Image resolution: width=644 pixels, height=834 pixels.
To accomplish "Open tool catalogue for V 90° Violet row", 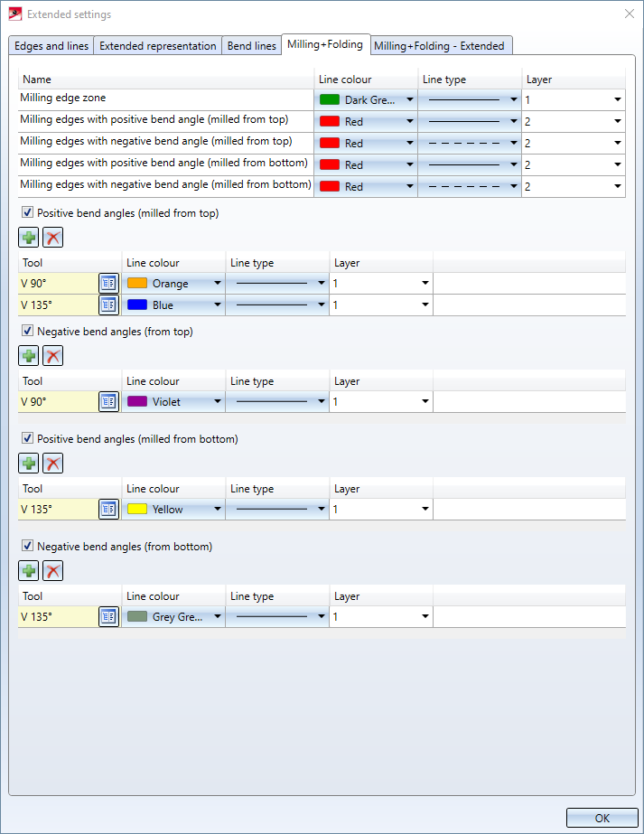I will pyautogui.click(x=108, y=401).
